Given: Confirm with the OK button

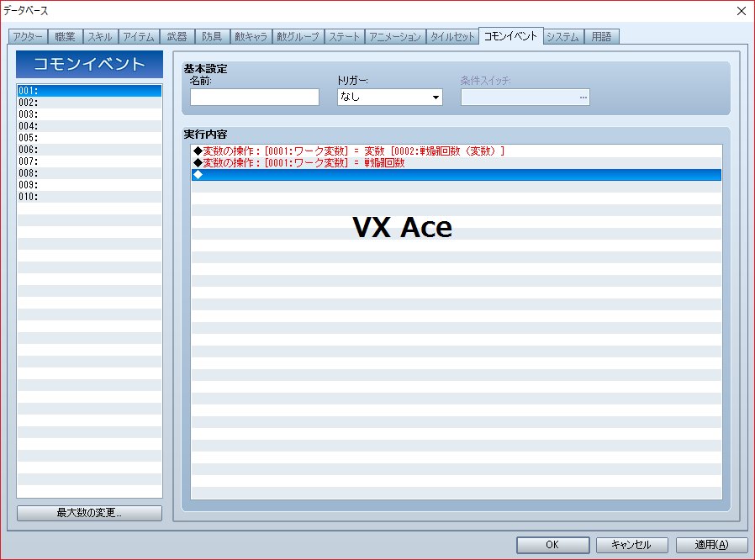Looking at the screenshot, I should 552,545.
